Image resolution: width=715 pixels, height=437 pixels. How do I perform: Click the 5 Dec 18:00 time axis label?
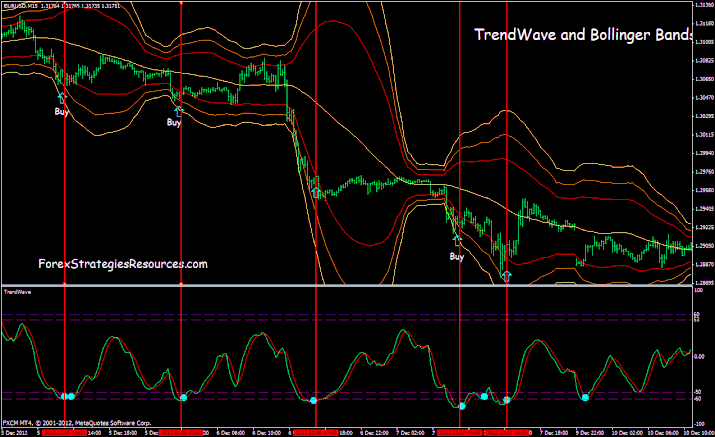coord(124,432)
